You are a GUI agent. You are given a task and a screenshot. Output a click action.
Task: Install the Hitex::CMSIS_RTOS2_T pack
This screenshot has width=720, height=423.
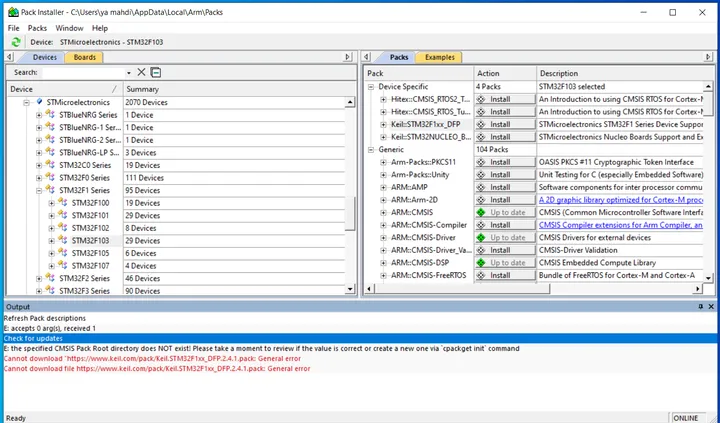click(505, 99)
